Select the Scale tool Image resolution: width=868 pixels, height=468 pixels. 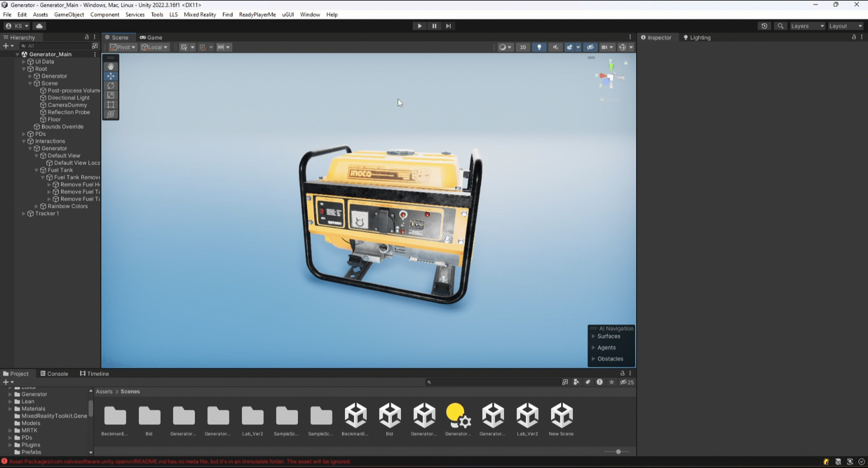(111, 95)
